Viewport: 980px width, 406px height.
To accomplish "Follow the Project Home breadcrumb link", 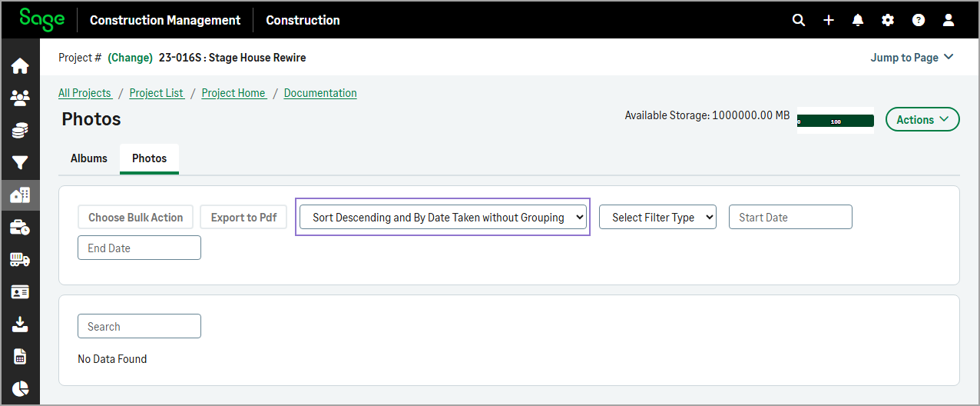I will (x=234, y=93).
